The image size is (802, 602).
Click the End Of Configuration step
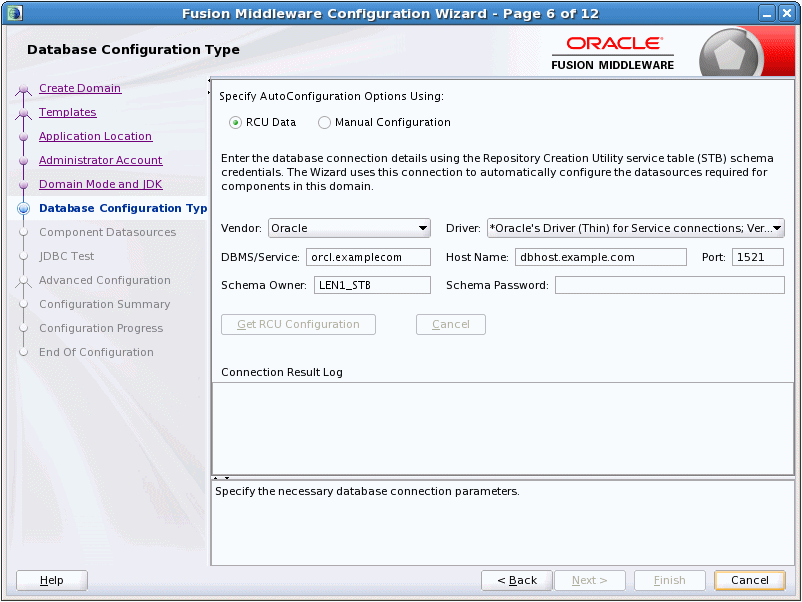[x=96, y=352]
